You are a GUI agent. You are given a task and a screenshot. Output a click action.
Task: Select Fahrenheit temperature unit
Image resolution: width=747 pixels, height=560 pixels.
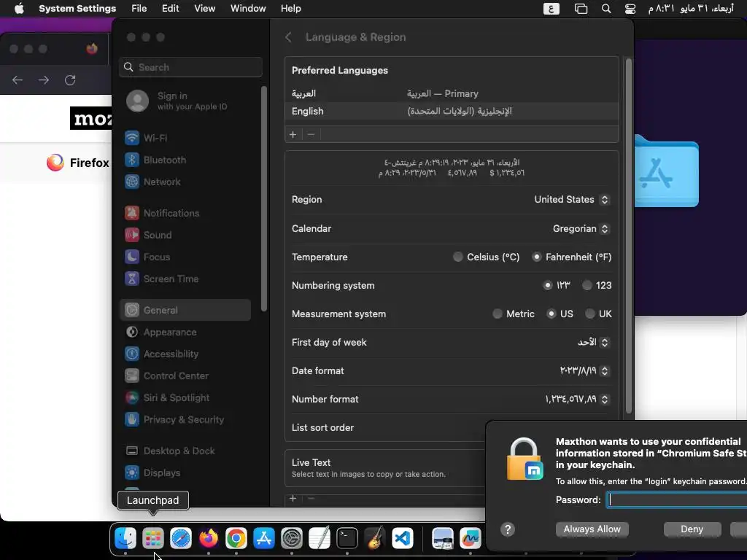coord(537,257)
